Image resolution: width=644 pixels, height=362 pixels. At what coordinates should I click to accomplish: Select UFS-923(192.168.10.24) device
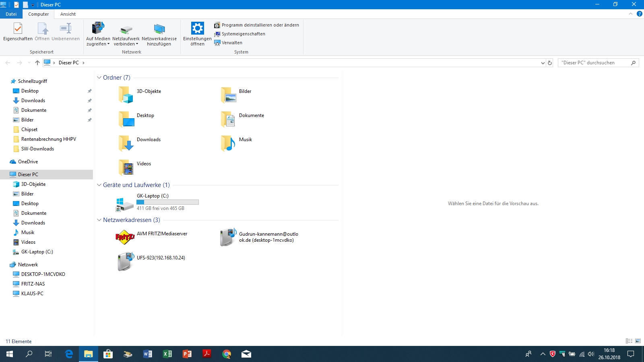click(x=151, y=261)
